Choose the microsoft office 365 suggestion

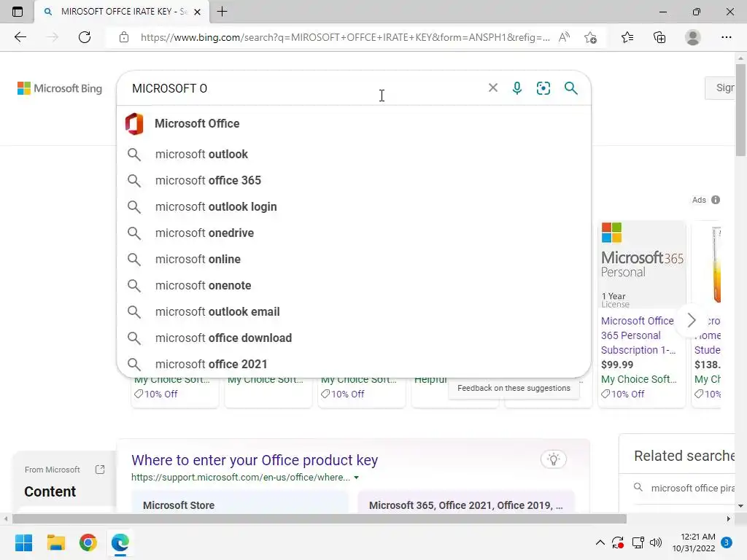coord(354,181)
